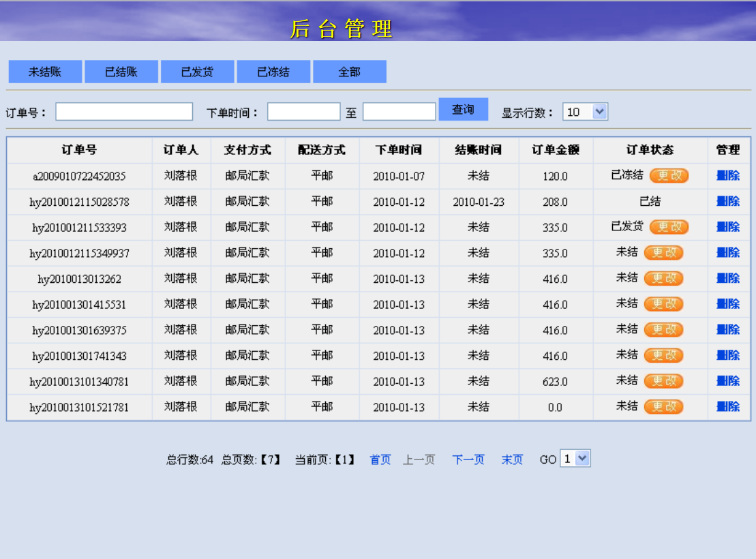
Task: Expand the 显示行数 dropdown
Action: coord(586,112)
